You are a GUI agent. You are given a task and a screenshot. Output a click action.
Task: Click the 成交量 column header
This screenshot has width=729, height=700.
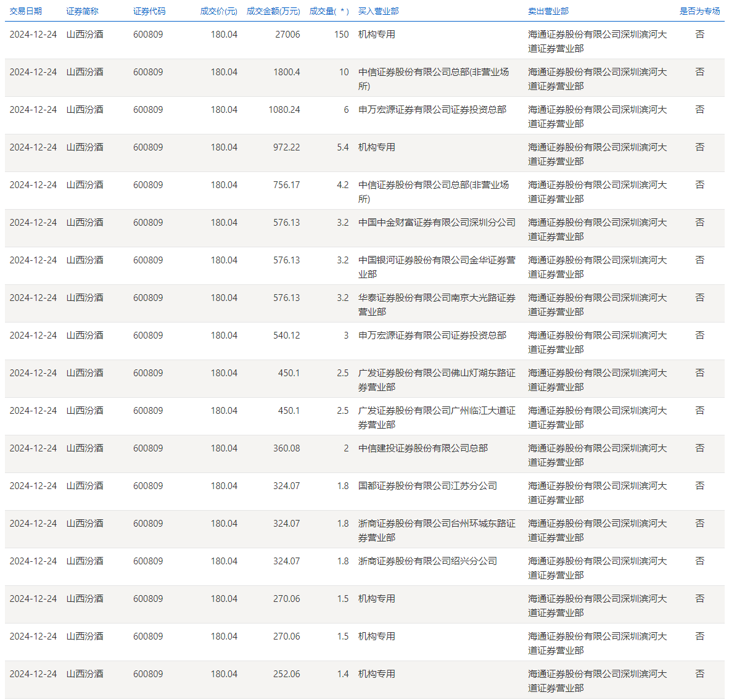point(329,11)
